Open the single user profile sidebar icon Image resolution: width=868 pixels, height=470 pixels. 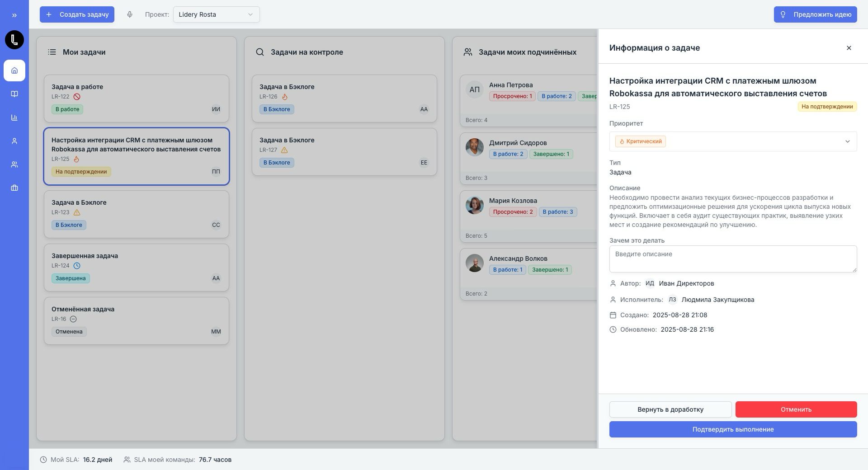14,141
